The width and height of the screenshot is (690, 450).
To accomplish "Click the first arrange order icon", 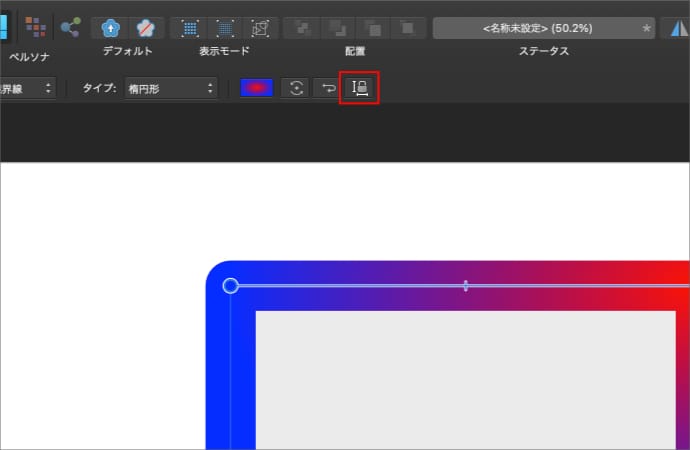I will [305, 27].
